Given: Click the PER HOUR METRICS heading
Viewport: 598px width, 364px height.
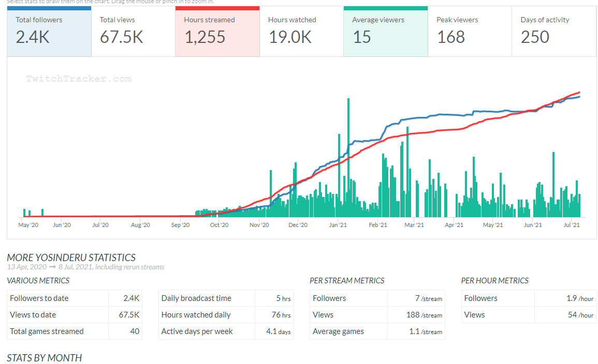Looking at the screenshot, I should pos(494,281).
